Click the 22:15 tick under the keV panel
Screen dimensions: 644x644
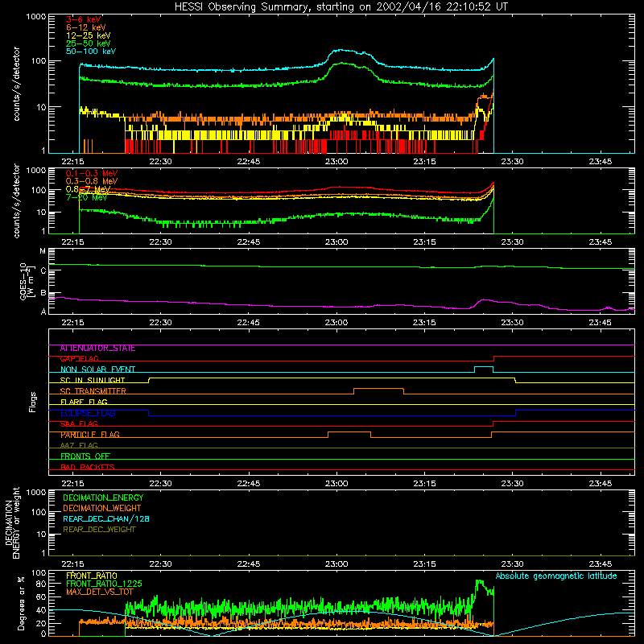tap(72, 162)
